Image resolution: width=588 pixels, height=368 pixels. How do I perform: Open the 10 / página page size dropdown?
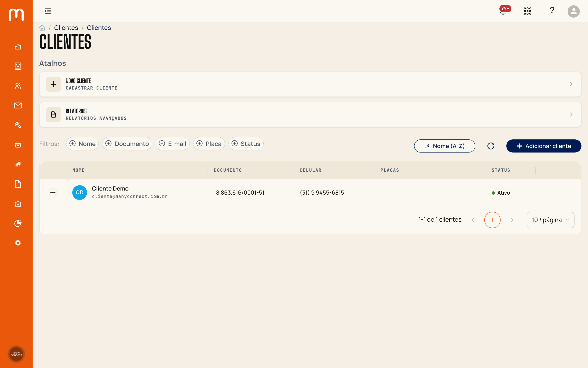(550, 220)
